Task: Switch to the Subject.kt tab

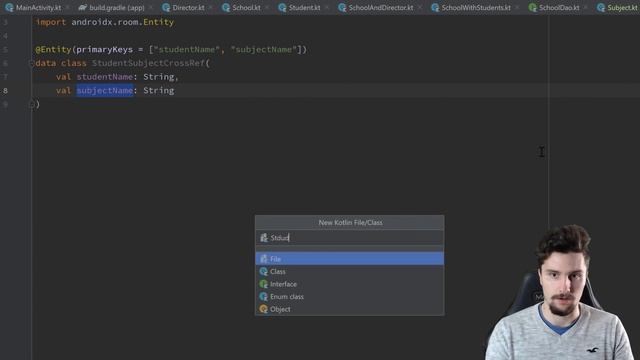Action: (x=622, y=7)
